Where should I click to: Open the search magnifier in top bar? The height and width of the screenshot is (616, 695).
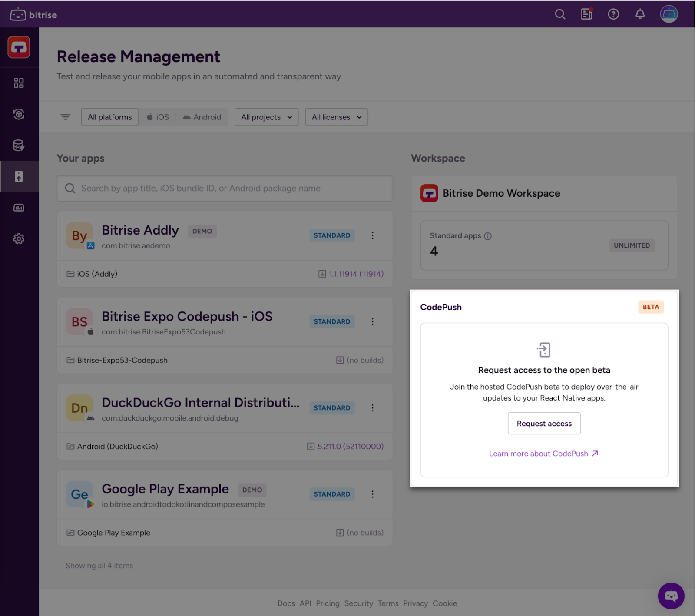click(560, 14)
